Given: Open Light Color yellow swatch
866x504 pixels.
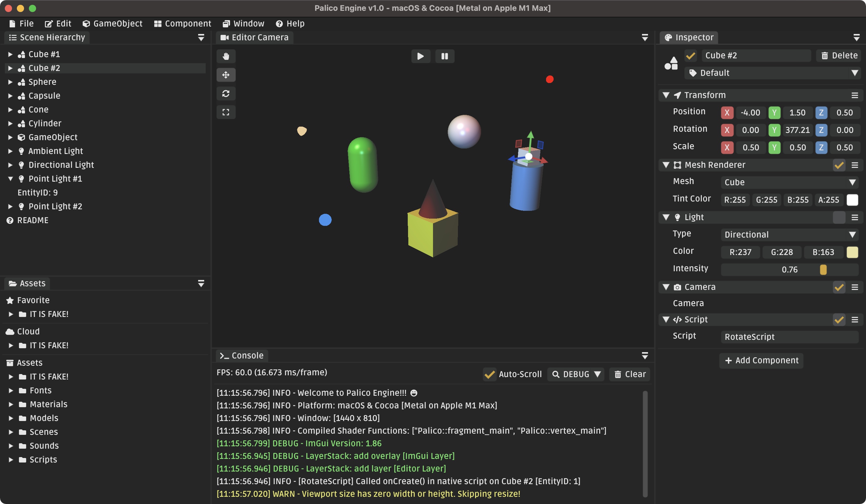Looking at the screenshot, I should tap(852, 252).
